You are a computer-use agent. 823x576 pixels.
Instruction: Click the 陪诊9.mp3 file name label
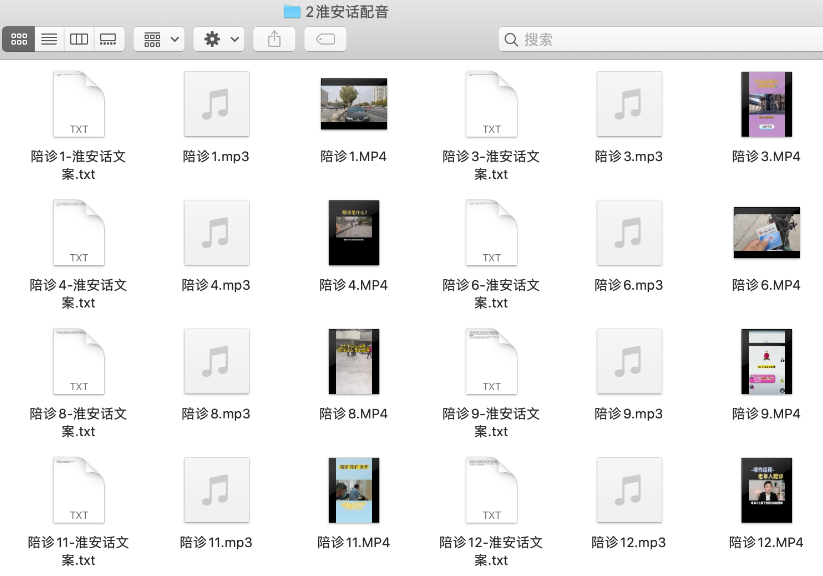(x=628, y=414)
